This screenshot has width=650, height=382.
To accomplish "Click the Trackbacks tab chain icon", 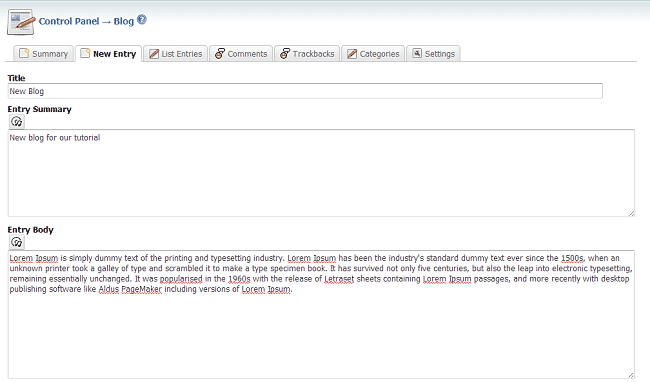I will 285,53.
